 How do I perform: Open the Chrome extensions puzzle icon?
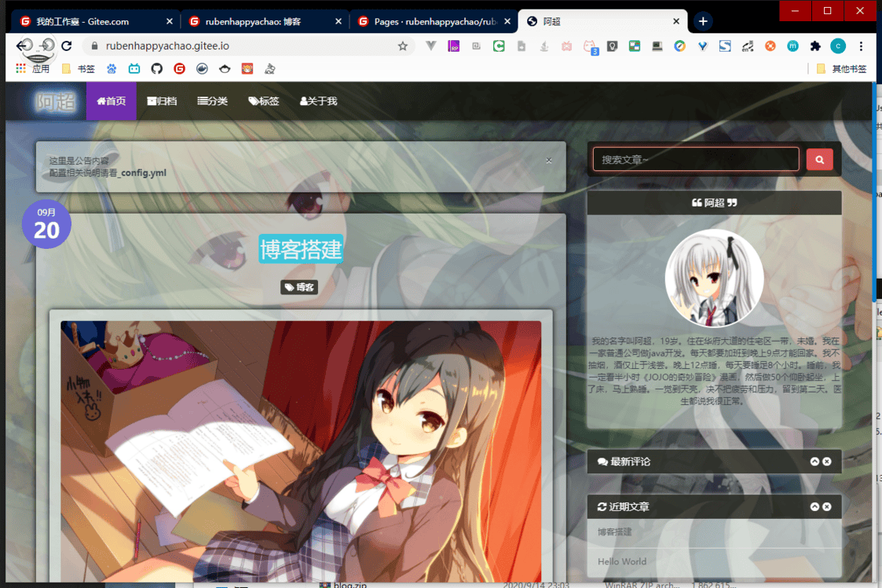(815, 46)
